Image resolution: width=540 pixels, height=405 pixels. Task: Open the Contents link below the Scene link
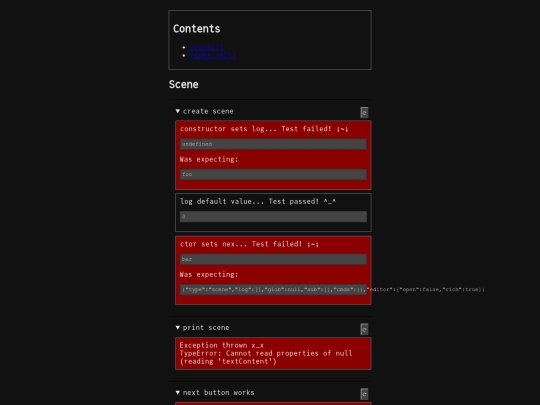click(213, 55)
